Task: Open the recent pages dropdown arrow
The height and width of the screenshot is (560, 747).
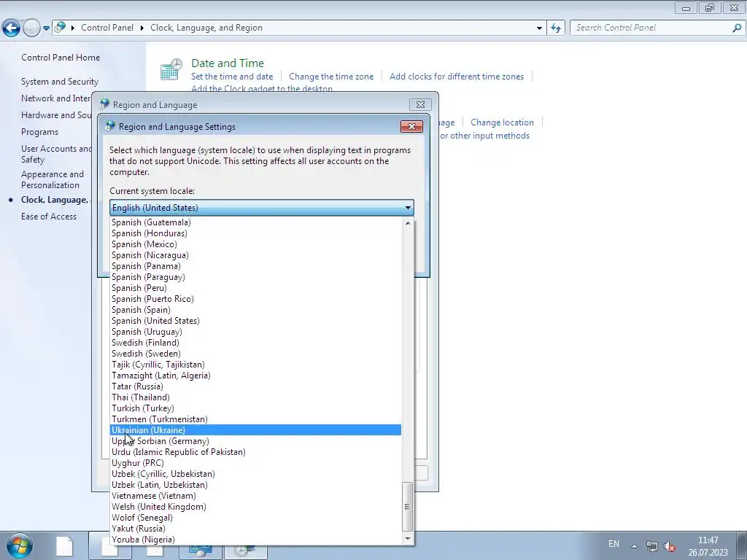Action: 46,28
